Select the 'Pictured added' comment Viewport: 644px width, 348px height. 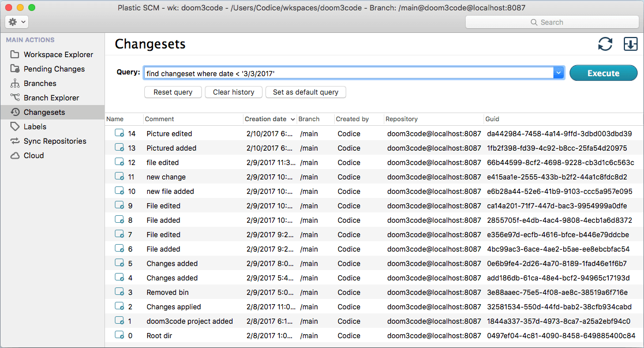click(x=171, y=148)
